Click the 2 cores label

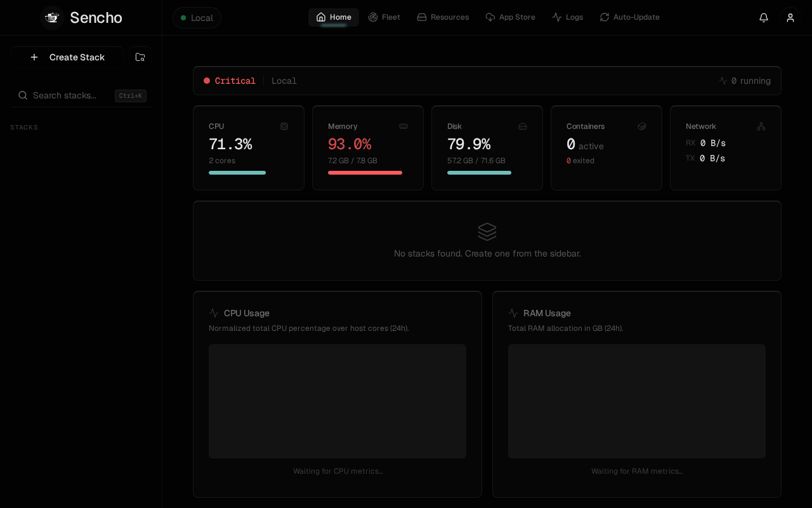pyautogui.click(x=222, y=161)
